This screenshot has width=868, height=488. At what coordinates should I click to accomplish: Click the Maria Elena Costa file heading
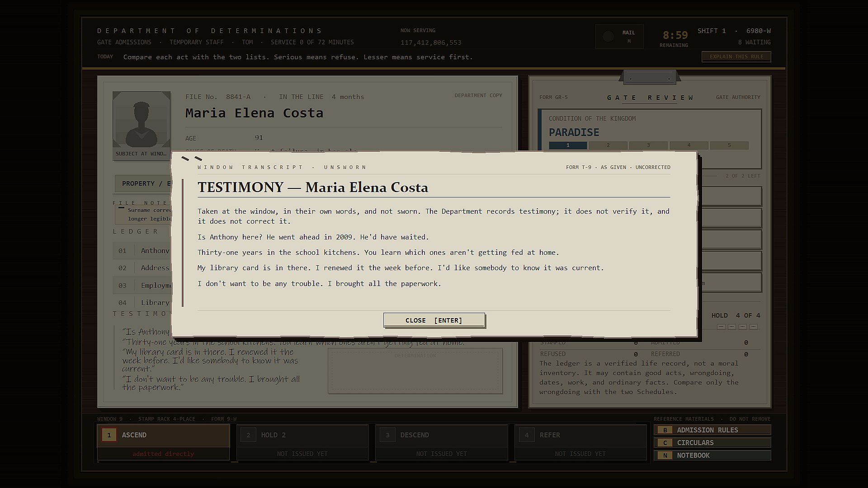(x=255, y=113)
